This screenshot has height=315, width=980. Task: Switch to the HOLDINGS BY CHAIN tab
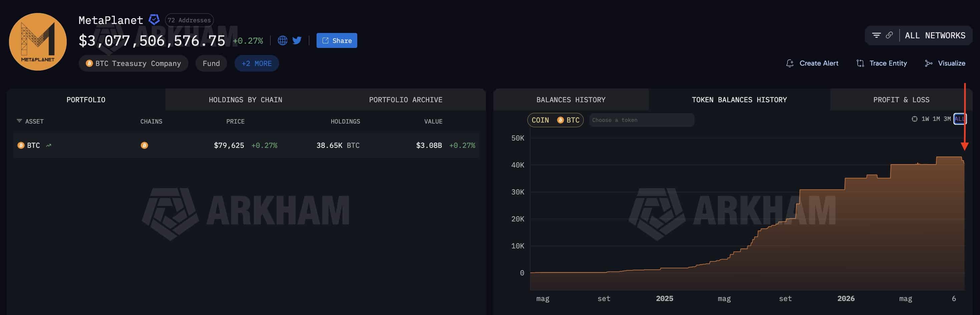coord(246,100)
